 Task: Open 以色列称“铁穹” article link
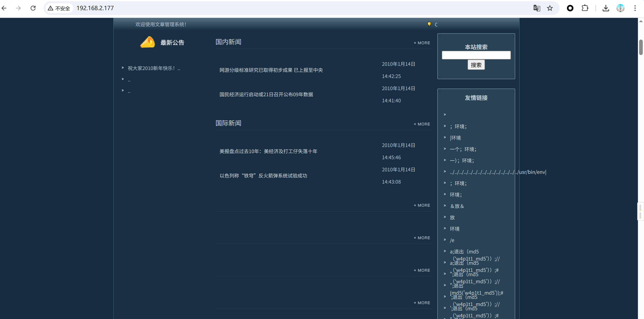click(263, 176)
